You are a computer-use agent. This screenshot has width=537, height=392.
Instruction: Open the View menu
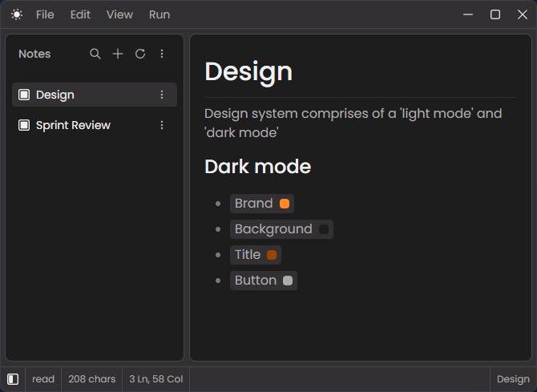click(119, 14)
